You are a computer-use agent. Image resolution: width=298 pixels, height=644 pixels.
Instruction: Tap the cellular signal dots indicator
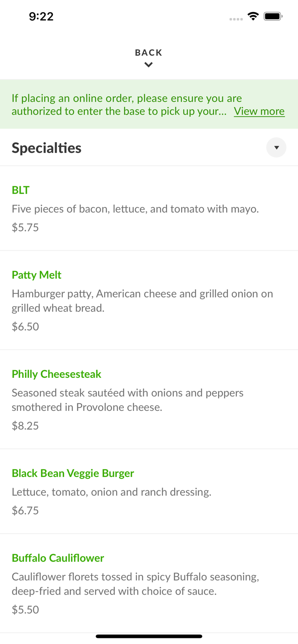point(236,19)
